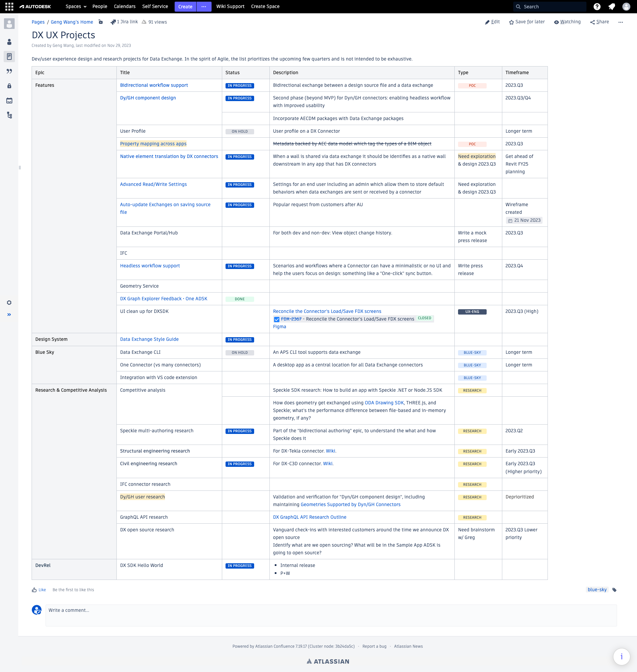637x672 pixels.
Task: Open Dy/GH component design link
Action: click(148, 98)
